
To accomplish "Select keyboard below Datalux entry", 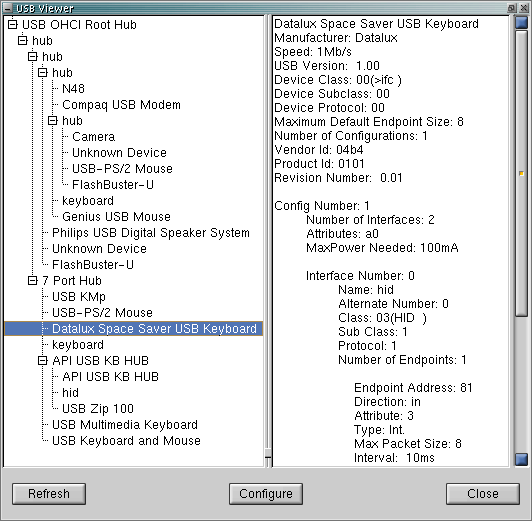I will pyautogui.click(x=78, y=345).
